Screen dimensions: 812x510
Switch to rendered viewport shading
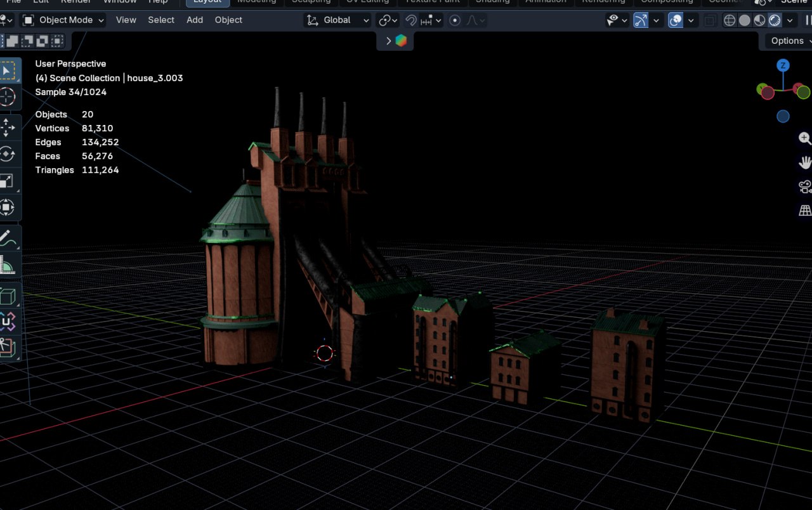775,20
